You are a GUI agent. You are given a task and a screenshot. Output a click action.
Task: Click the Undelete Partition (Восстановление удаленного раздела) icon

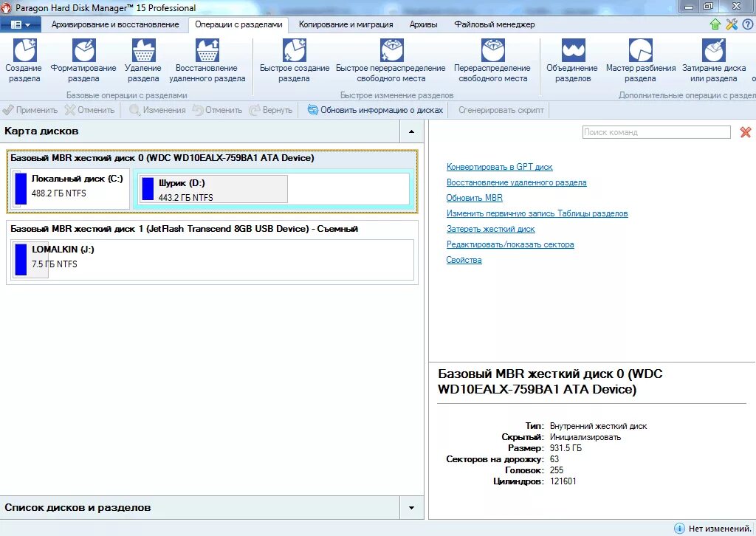pyautogui.click(x=207, y=50)
